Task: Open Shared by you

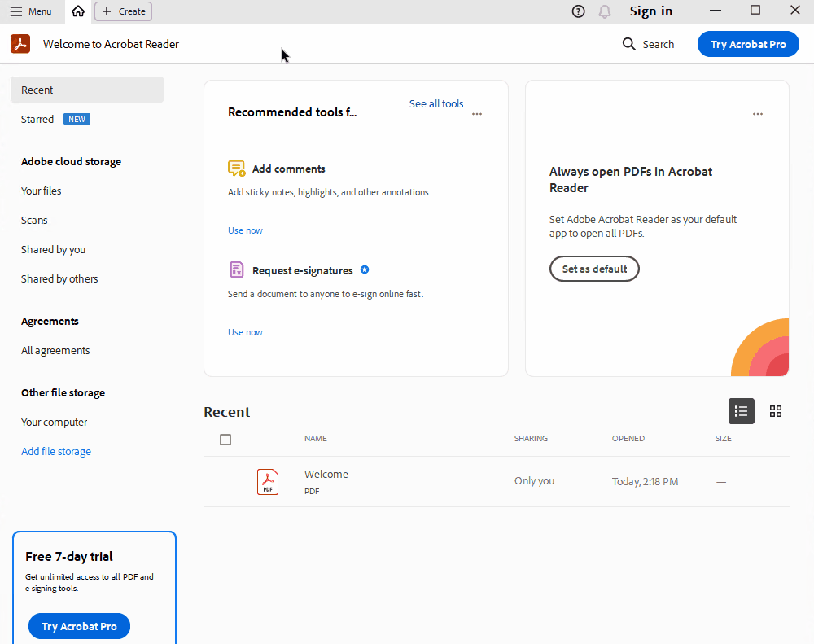Action: 54,249
